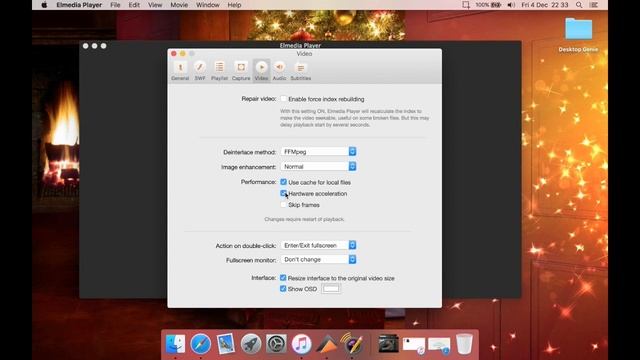The height and width of the screenshot is (360, 640).
Task: Click the 'Changes require restart of playback' note
Action: tap(304, 219)
